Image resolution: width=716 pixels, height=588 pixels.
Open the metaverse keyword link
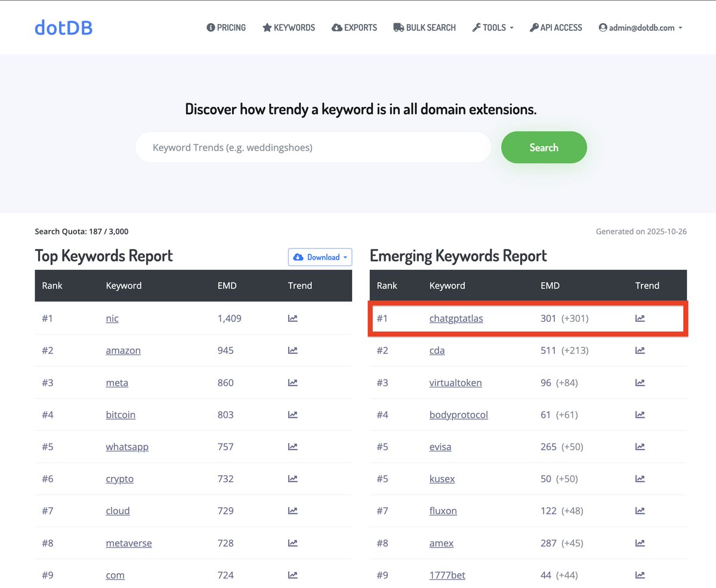pos(129,543)
